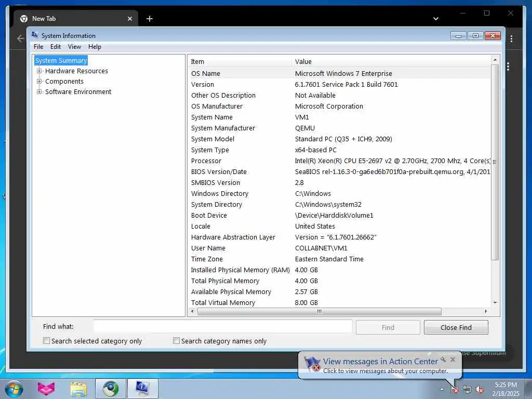The image size is (532, 399).
Task: Show hidden tray icons arrow
Action: point(442,390)
